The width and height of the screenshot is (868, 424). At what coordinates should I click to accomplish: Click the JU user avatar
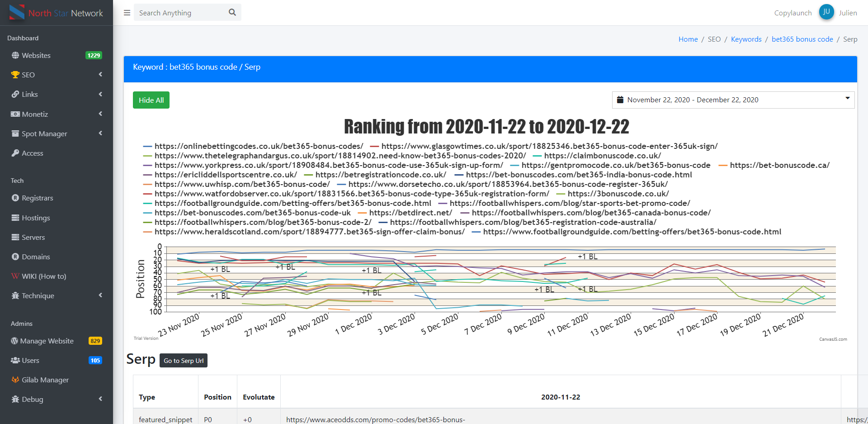click(x=826, y=12)
